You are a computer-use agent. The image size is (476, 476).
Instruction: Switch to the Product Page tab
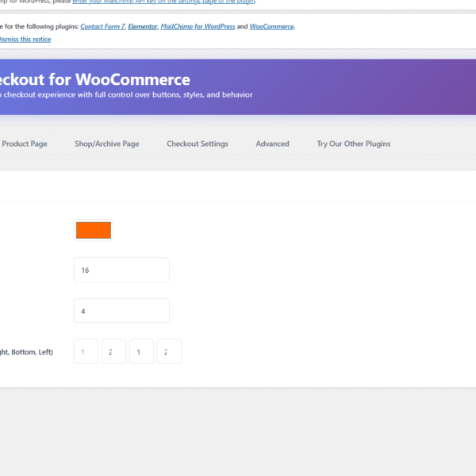pyautogui.click(x=25, y=144)
